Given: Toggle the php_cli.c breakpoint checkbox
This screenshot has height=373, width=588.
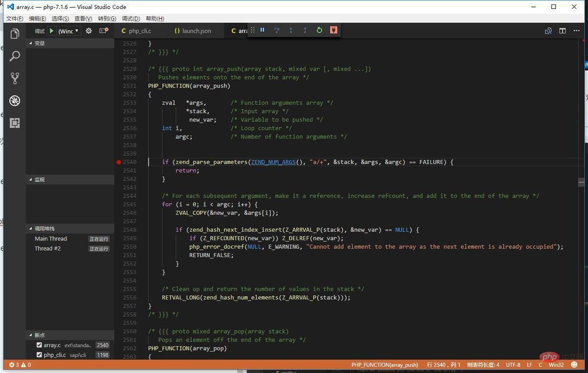Looking at the screenshot, I should (39, 355).
